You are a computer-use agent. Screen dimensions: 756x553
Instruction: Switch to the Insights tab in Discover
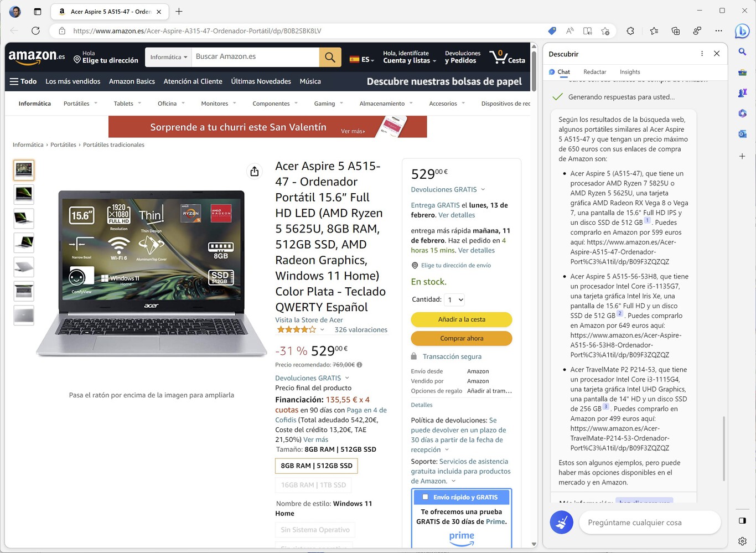click(630, 72)
